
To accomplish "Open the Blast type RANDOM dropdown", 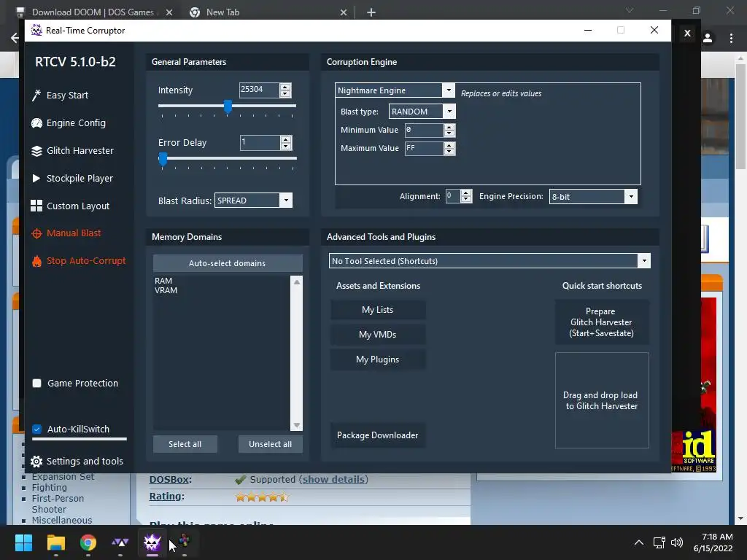I will click(449, 112).
